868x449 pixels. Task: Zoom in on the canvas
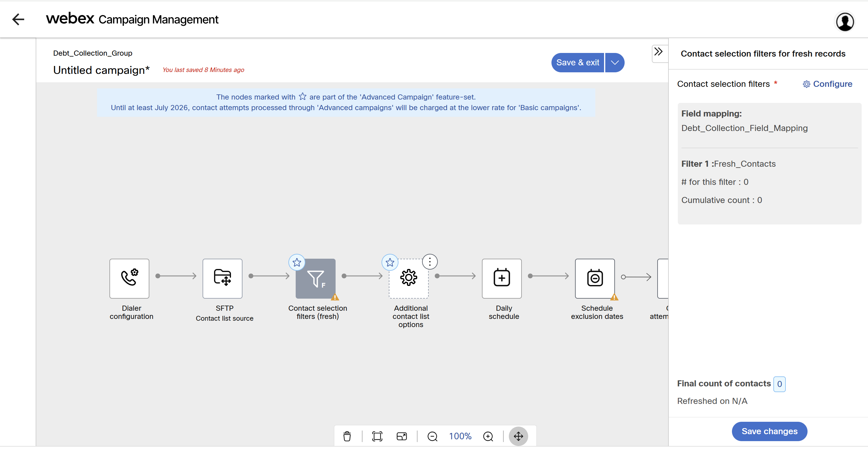pyautogui.click(x=488, y=436)
